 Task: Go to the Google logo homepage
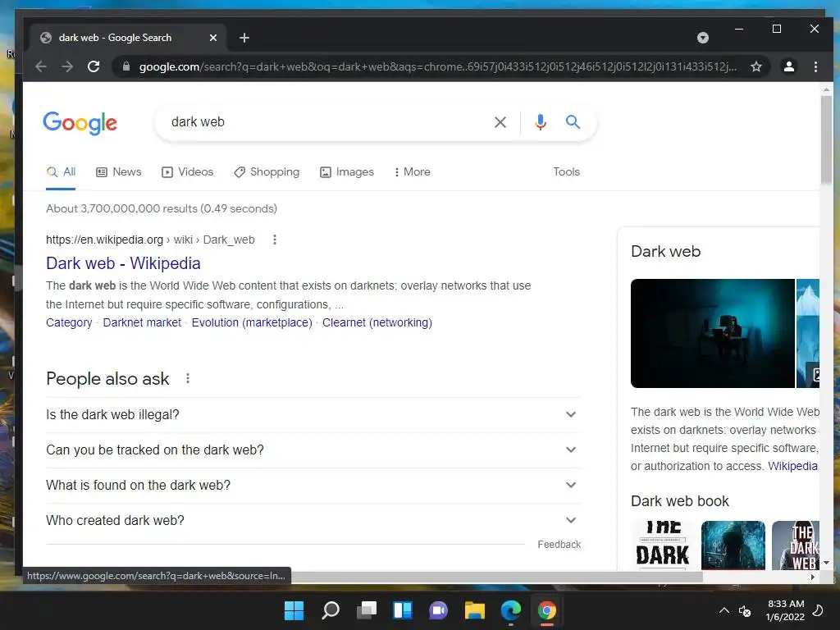(x=80, y=123)
